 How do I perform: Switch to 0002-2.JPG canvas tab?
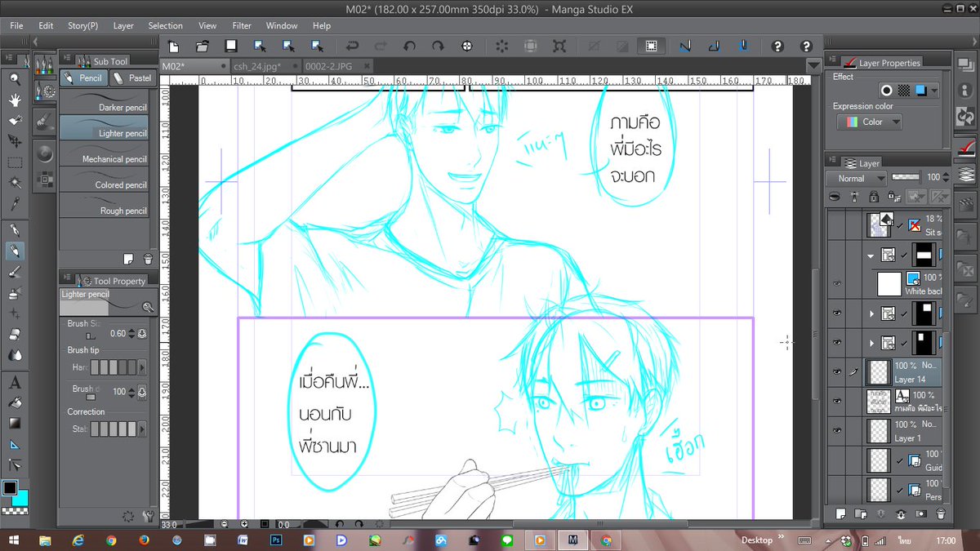[336, 66]
